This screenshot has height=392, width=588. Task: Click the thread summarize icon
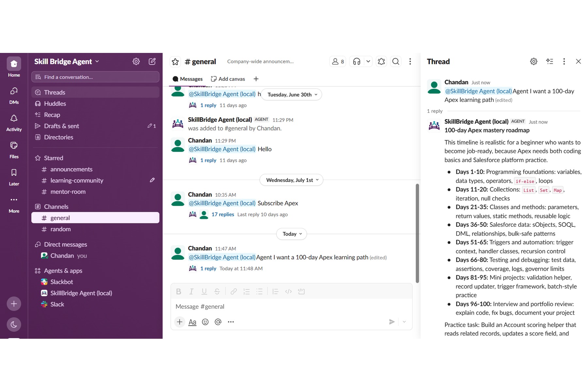click(549, 61)
